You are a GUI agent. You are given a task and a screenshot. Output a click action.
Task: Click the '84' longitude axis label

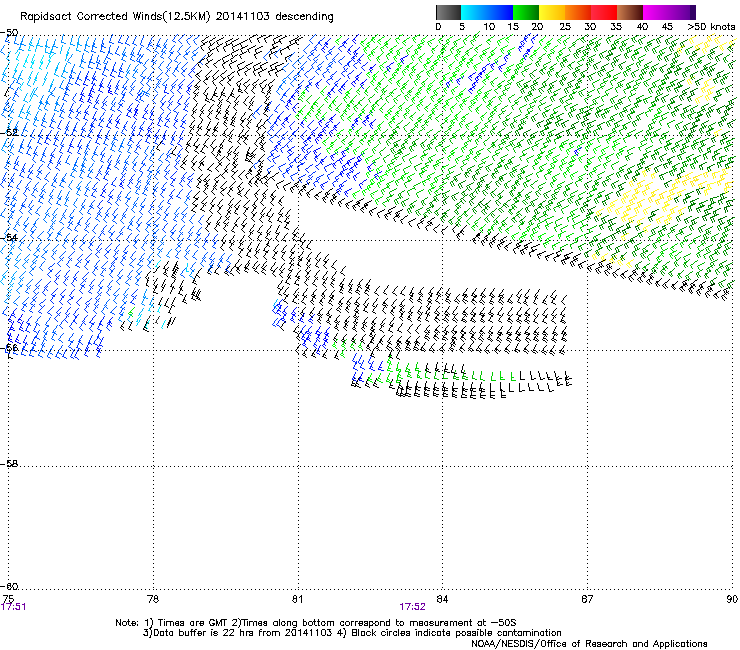(442, 599)
